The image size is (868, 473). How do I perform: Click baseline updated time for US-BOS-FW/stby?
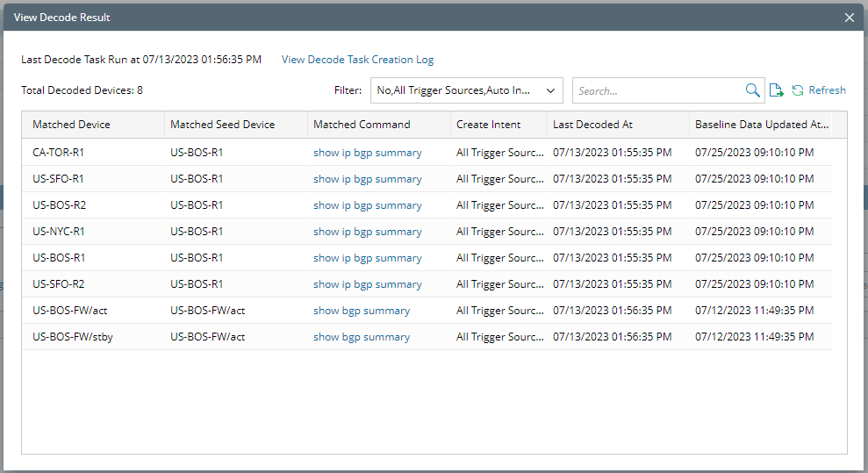(x=755, y=337)
